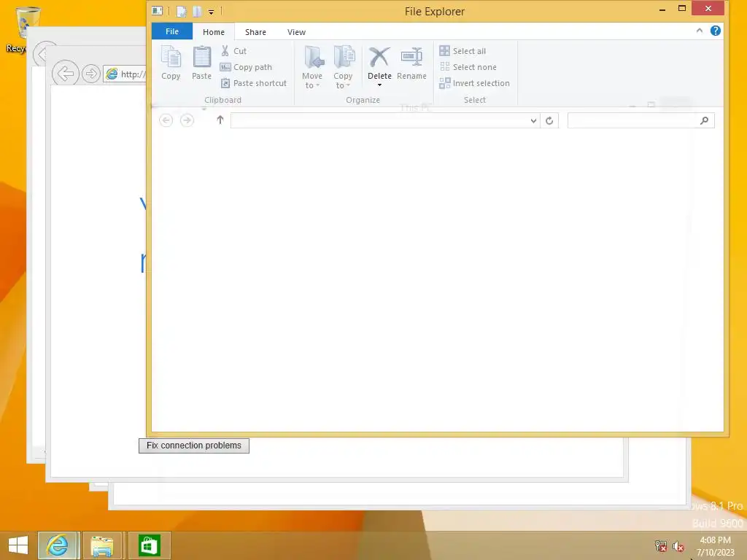Open the File Explorer window system menu icon
Viewport: 747px width, 560px height.
point(158,10)
